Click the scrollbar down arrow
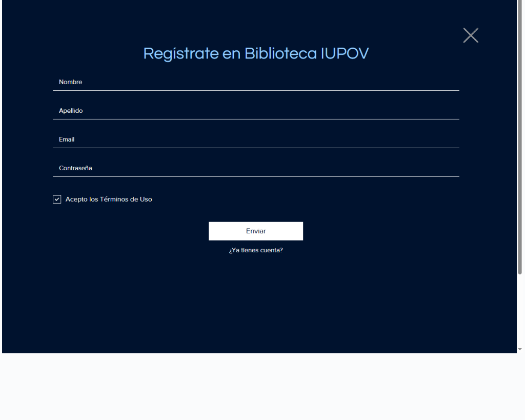Screen dimensions: 525x420 pos(521,349)
